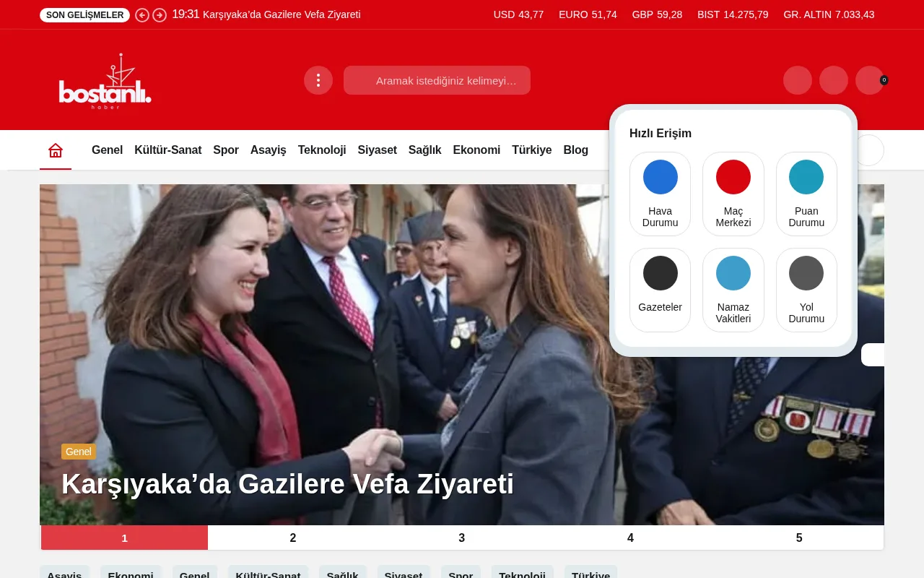This screenshot has height=578, width=924.
Task: Open the Spor section in the navigation menu
Action: coord(226,150)
